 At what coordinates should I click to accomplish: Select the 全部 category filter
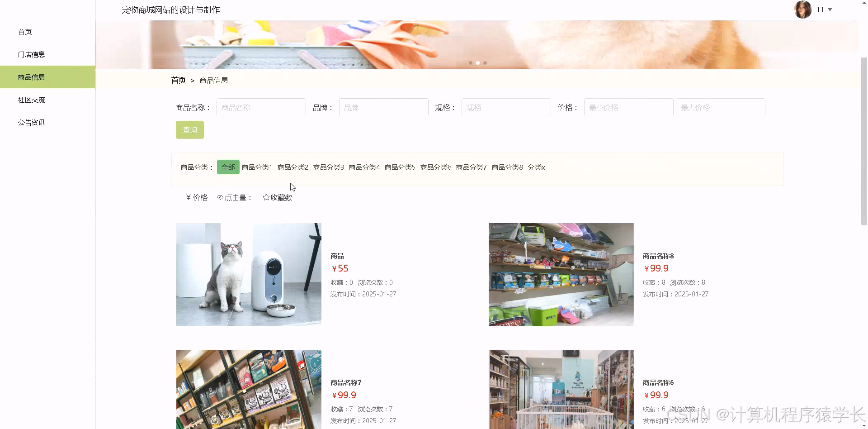pos(228,167)
